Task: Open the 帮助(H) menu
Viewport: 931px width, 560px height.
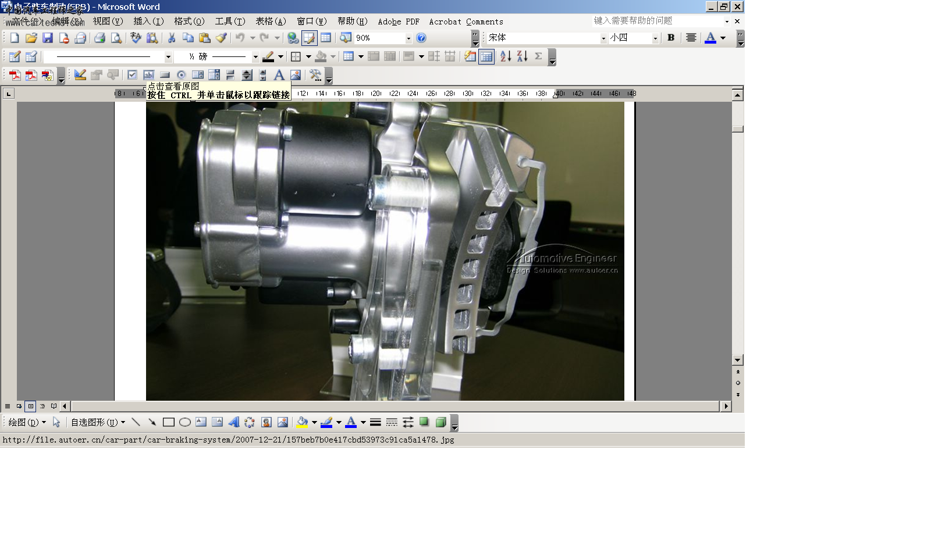Action: pyautogui.click(x=352, y=22)
